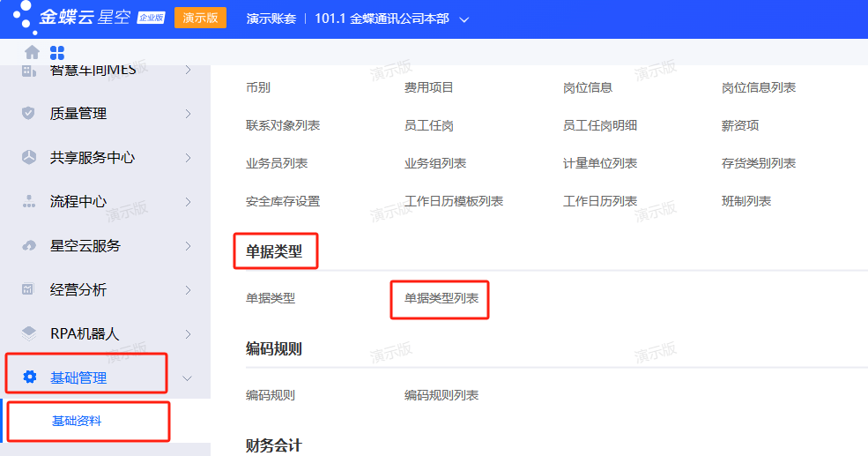Click the 演示账套 label
Viewport: 868px width, 456px height.
click(x=271, y=19)
